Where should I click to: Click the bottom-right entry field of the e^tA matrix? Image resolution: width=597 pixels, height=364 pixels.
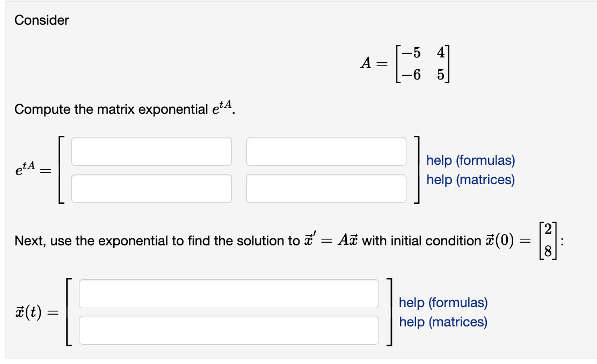pyautogui.click(x=326, y=188)
